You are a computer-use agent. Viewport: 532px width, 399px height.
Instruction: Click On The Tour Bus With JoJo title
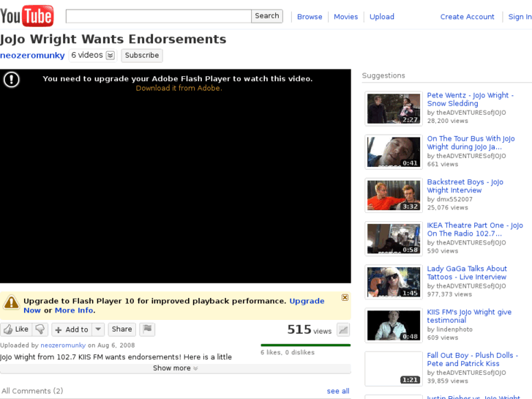click(471, 143)
